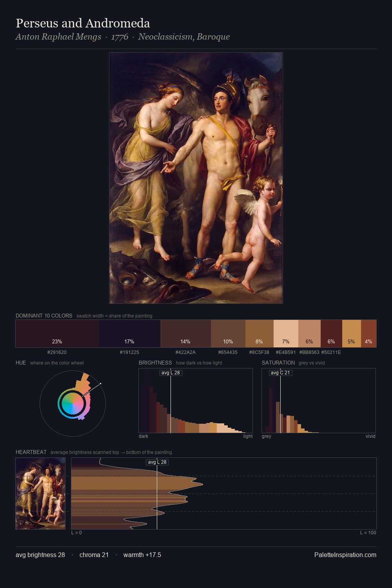This screenshot has height=588, width=392.
Task: Click the HUE section heading
Action: coord(21,363)
